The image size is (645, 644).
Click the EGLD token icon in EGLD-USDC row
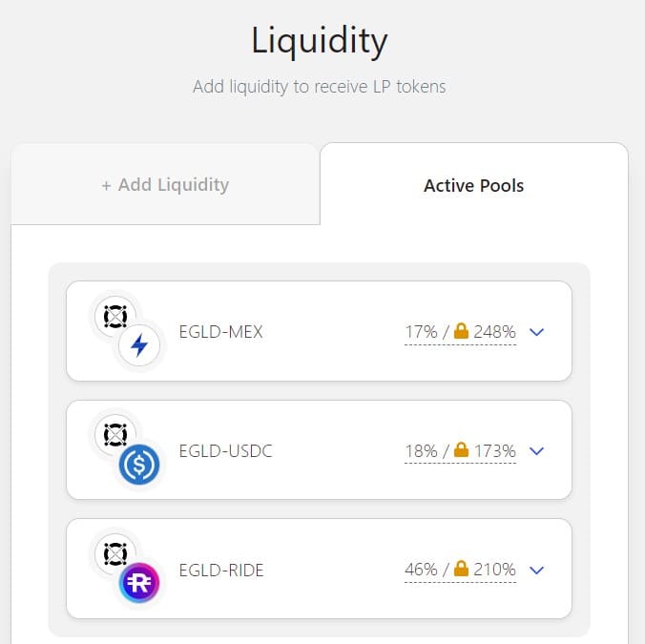coord(115,435)
